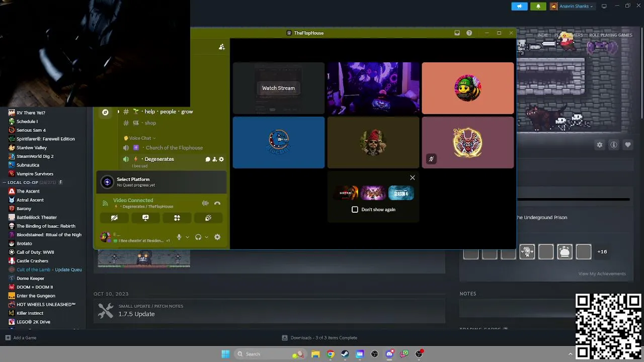This screenshot has height=362, width=644.
Task: Expand microphone input options arrow
Action: pyautogui.click(x=187, y=237)
